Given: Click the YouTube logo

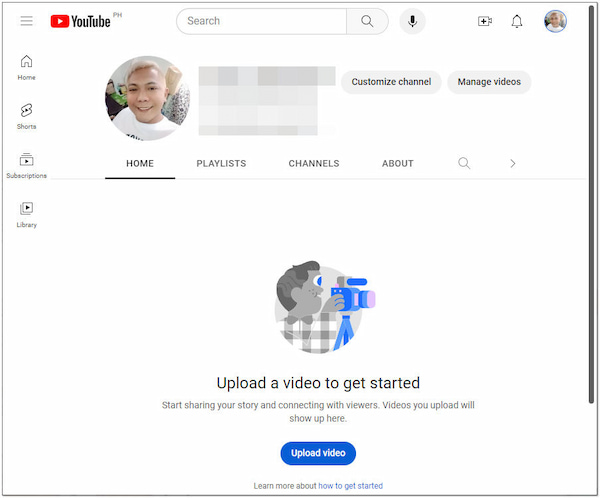Looking at the screenshot, I should click(x=80, y=21).
